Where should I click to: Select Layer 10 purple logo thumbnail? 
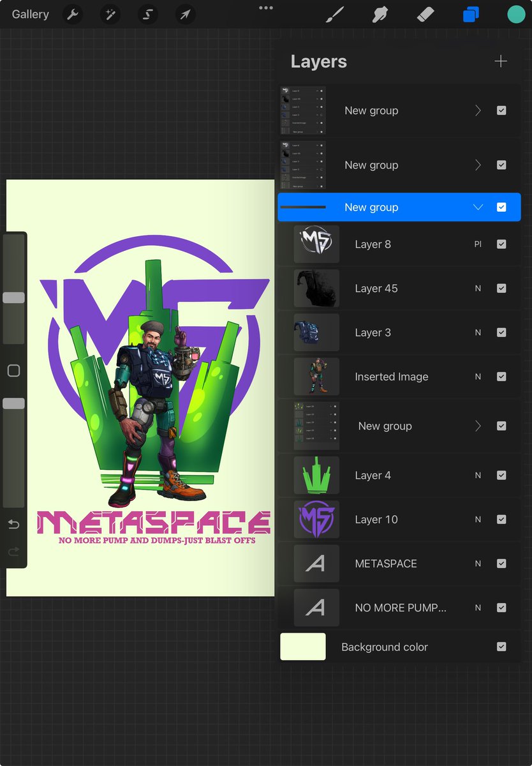pos(316,519)
